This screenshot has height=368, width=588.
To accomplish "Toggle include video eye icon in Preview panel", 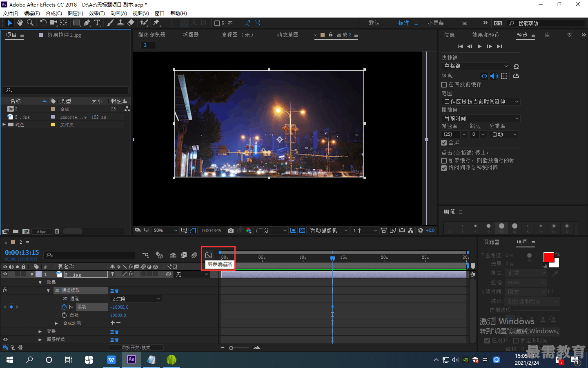I will click(x=484, y=76).
